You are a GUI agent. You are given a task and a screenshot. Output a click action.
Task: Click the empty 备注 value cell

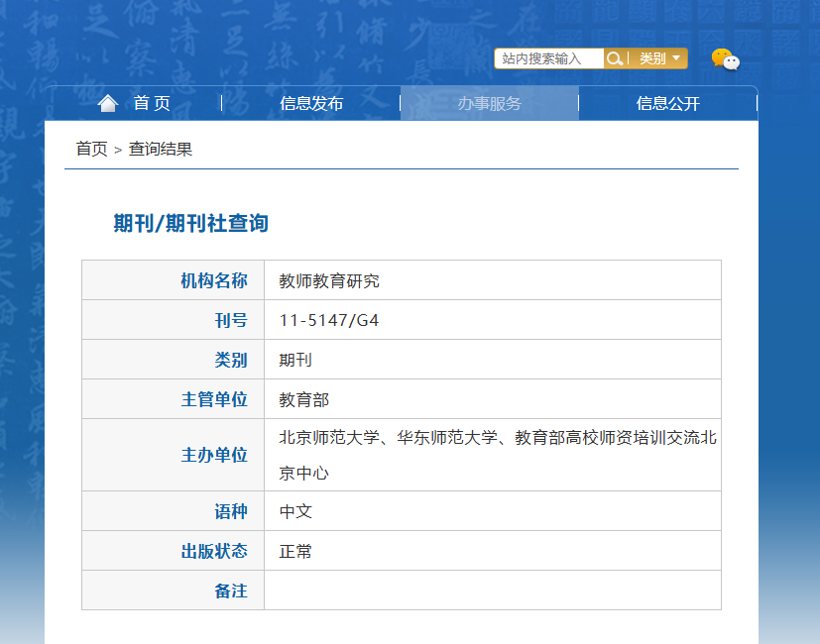click(x=493, y=590)
